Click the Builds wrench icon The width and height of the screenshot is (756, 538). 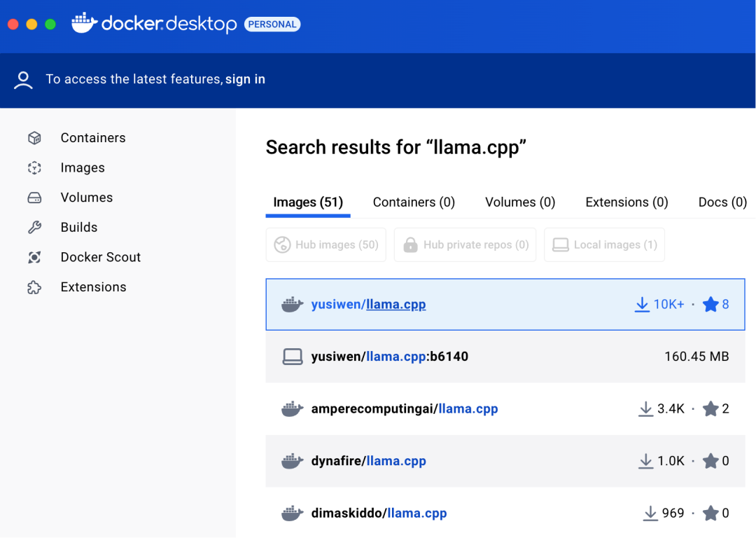(34, 227)
